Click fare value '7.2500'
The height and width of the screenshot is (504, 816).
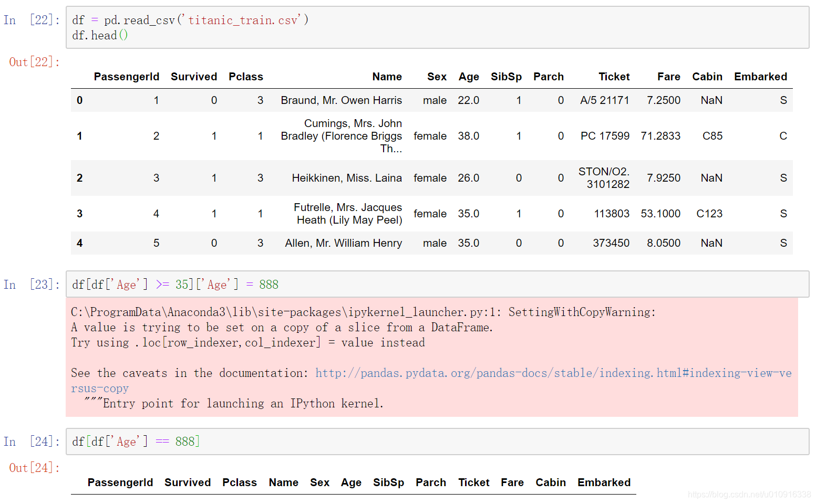click(x=664, y=100)
